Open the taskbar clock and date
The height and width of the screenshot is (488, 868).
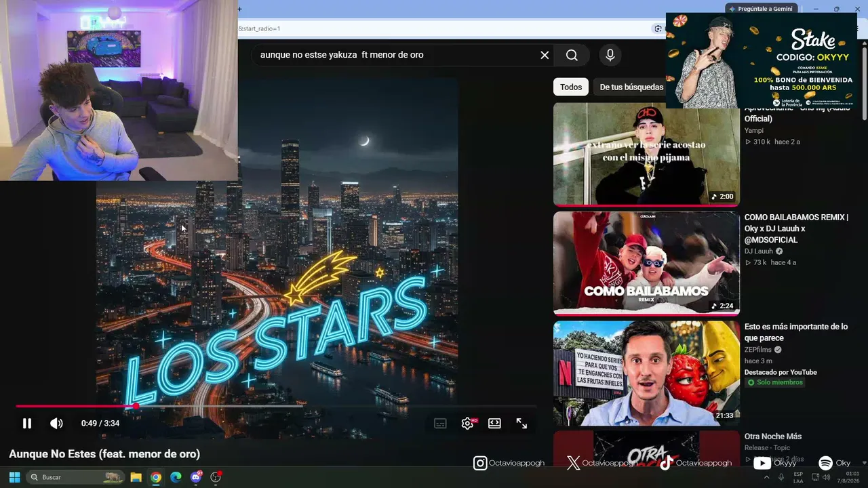point(848,477)
